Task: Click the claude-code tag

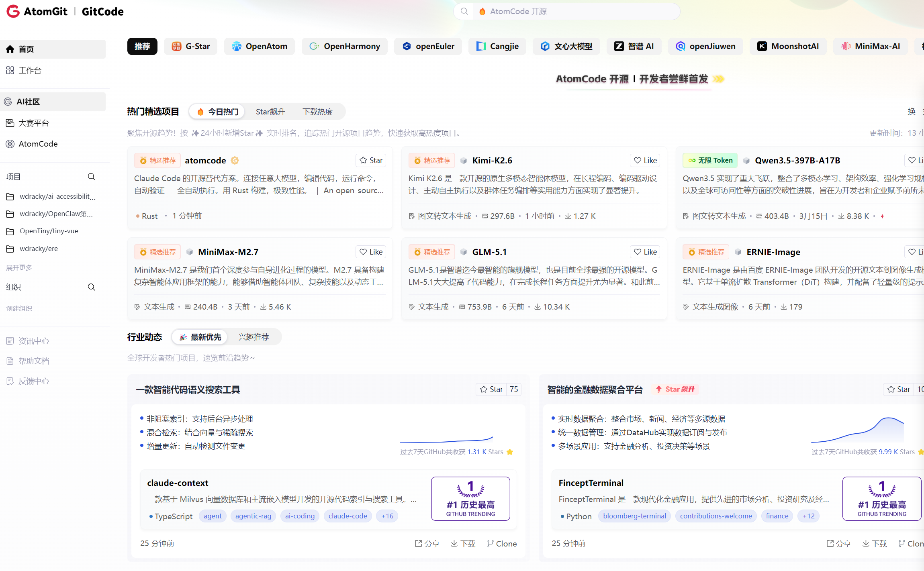Action: pyautogui.click(x=348, y=516)
